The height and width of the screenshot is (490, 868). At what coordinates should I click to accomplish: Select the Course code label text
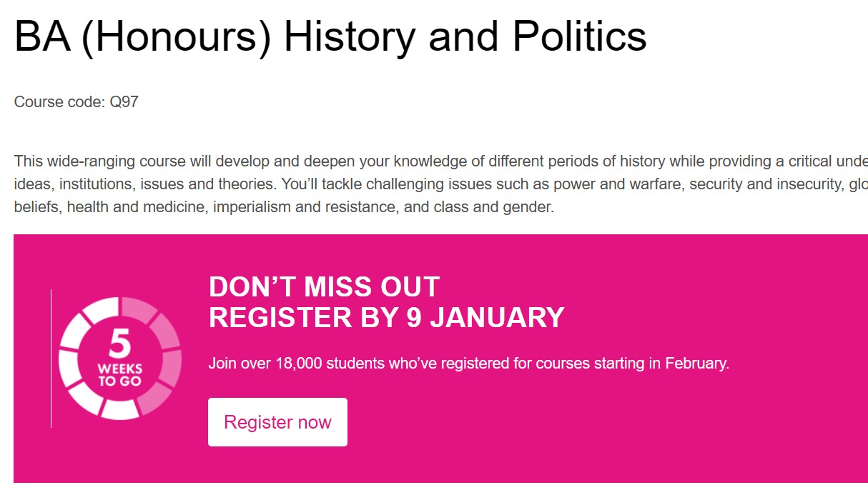pos(59,102)
